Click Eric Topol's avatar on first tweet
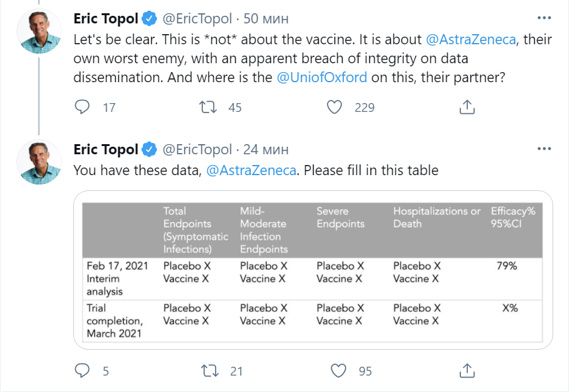Image resolution: width=569 pixels, height=392 pixels. (39, 32)
